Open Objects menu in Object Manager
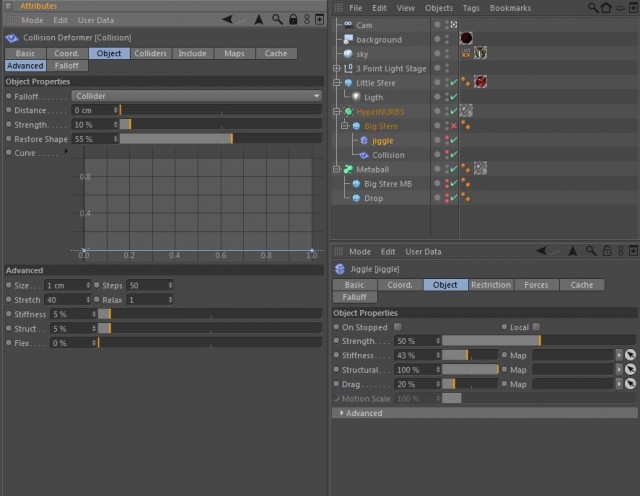Viewport: 640px width, 496px height. [439, 8]
